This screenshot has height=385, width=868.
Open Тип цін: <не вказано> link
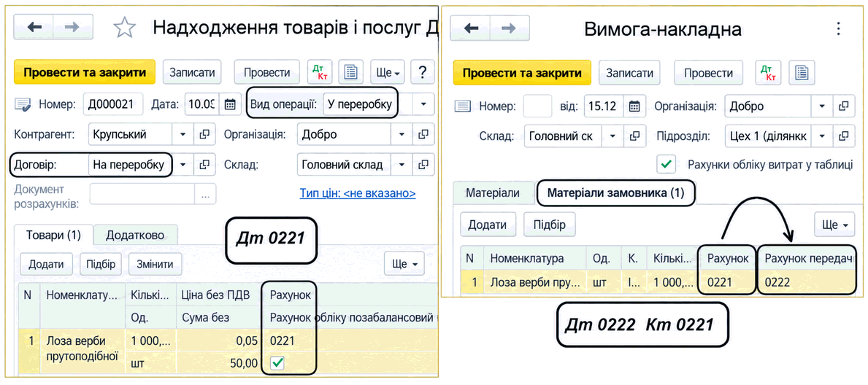tap(358, 194)
